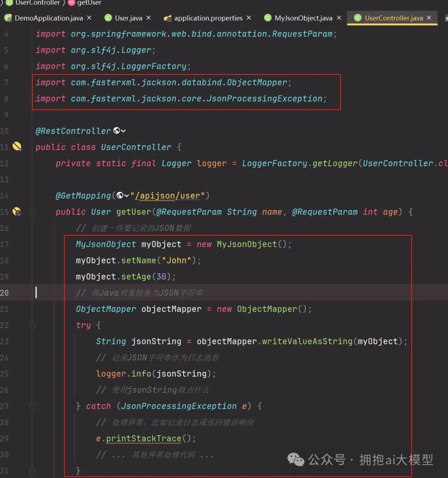Collapse the getUser method fold marker

32,212
